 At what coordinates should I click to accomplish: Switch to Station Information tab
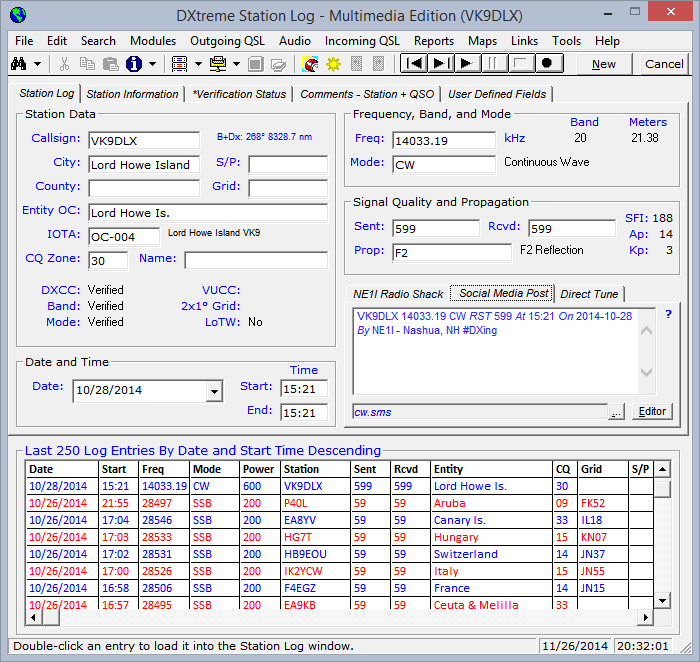tap(132, 94)
